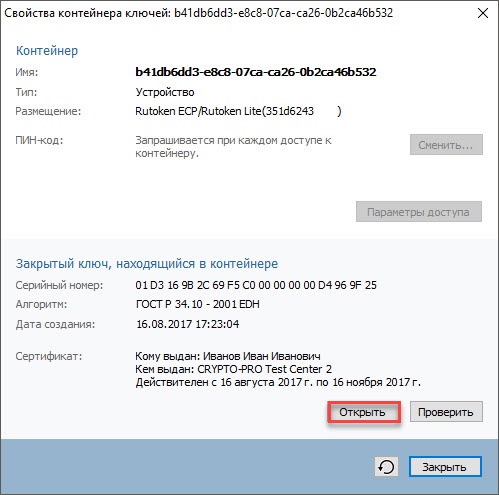499x495 pixels.
Task: Click the Контейнер section heading
Action: click(47, 51)
